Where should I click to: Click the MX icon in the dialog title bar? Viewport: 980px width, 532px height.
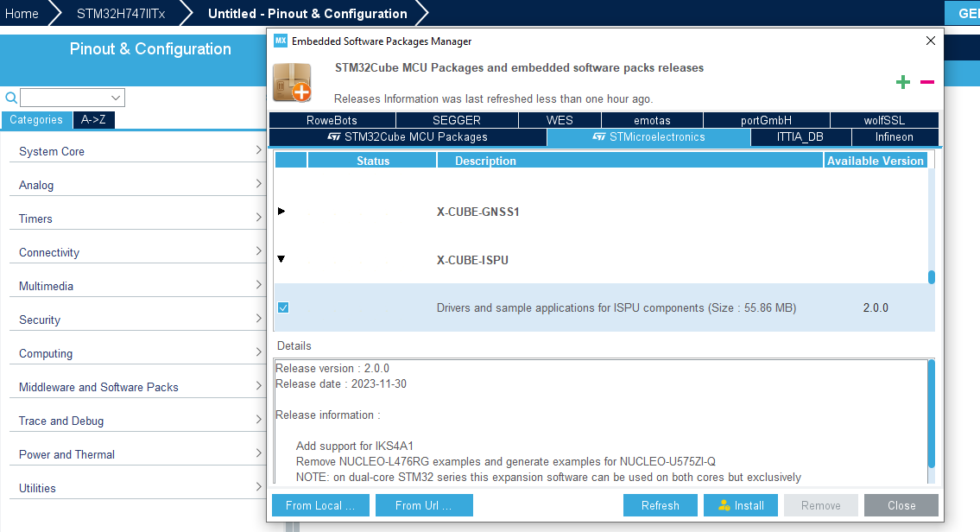(279, 40)
